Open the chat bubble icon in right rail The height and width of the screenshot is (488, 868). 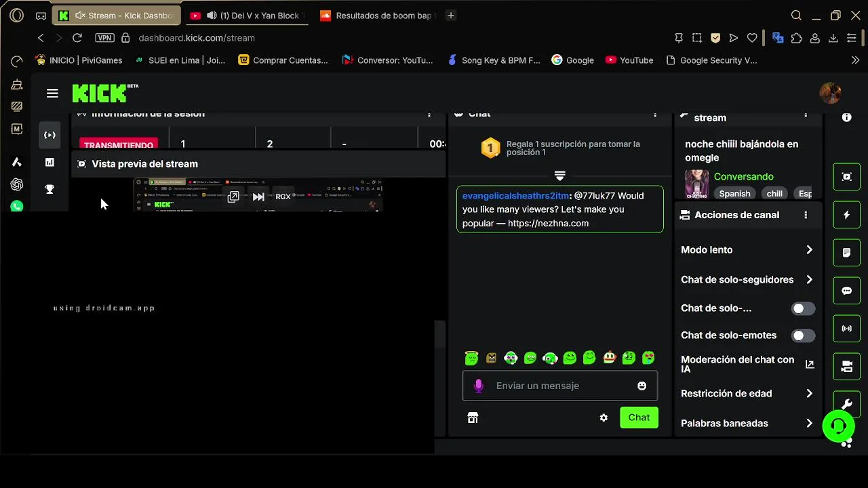[x=846, y=291]
